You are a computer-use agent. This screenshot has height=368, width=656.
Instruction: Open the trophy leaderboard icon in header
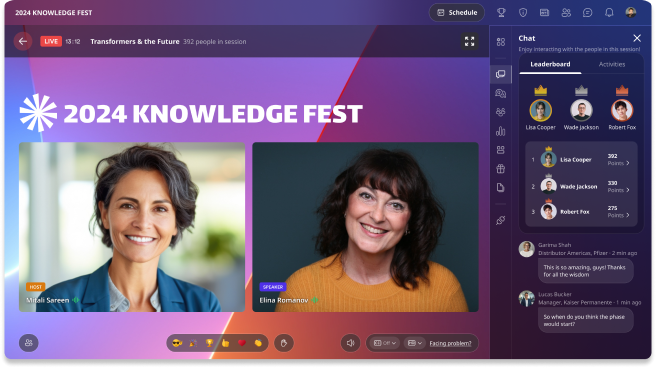coord(501,13)
